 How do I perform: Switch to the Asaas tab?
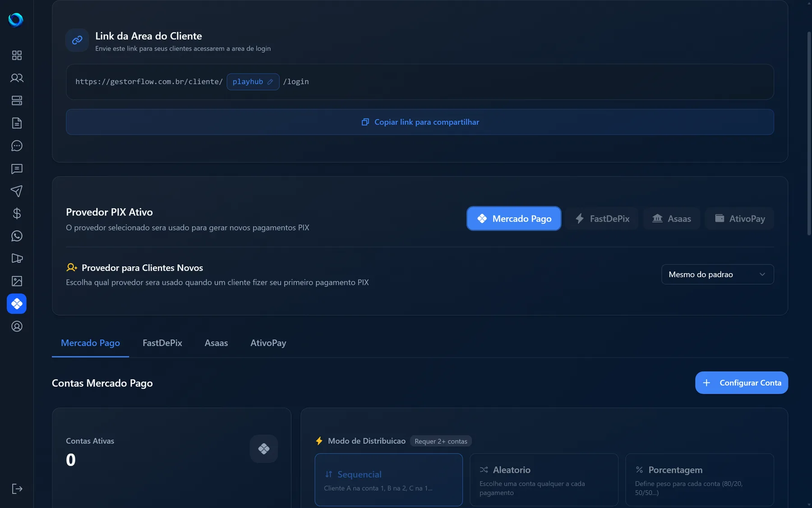216,343
